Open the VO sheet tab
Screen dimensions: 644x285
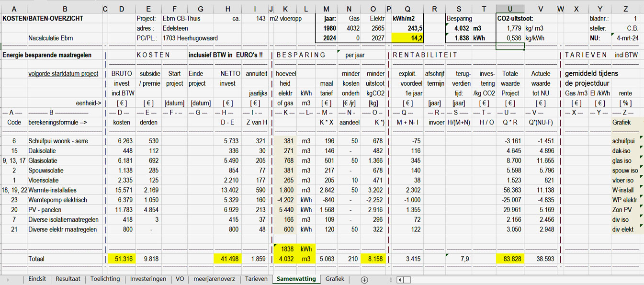click(180, 279)
